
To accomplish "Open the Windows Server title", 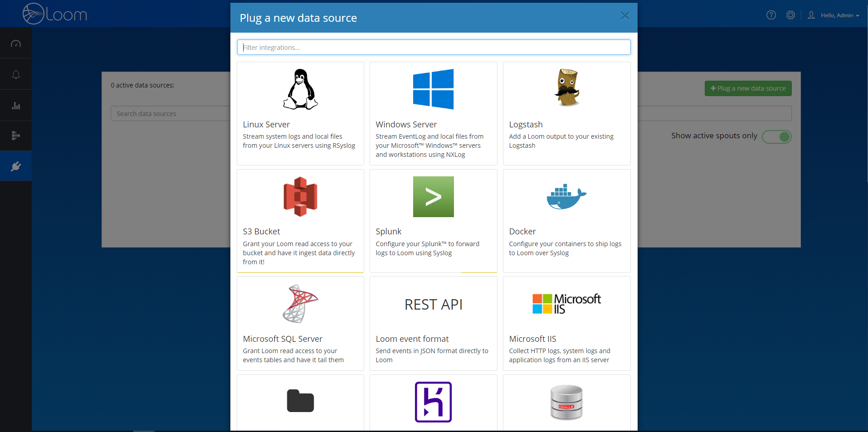I will tap(406, 124).
